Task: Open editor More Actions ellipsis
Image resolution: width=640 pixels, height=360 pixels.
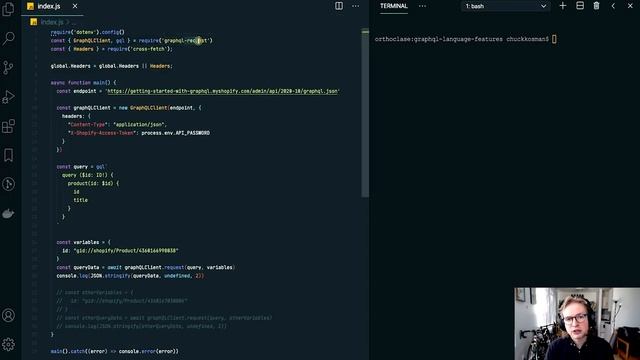Action: pyautogui.click(x=356, y=6)
